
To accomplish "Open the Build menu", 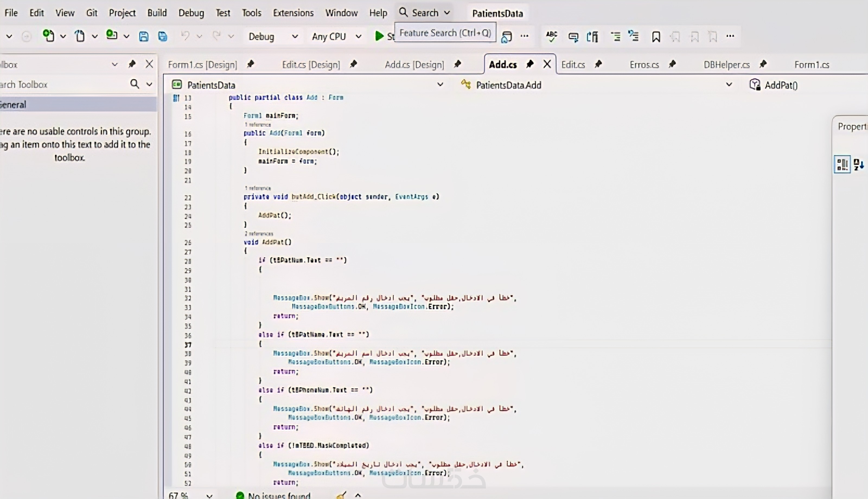I will [x=157, y=13].
